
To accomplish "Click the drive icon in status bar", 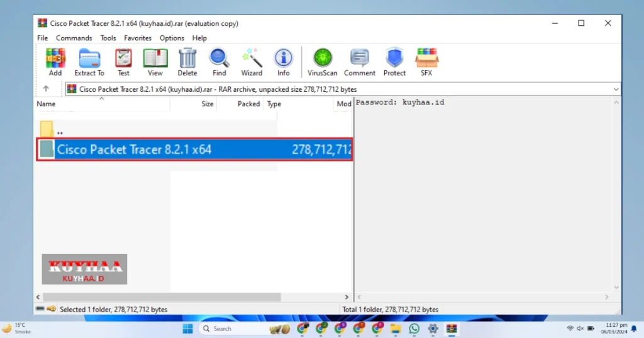I will point(40,309).
